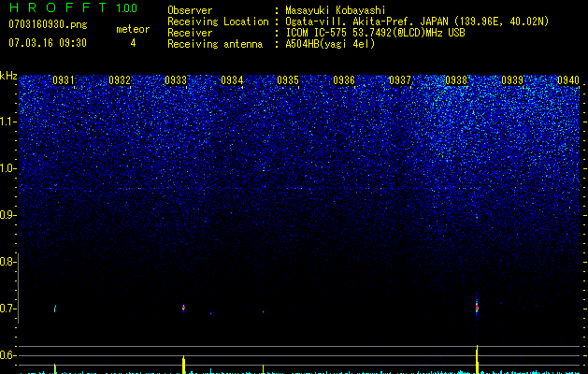Click the HROFFT 1.0.0 title text
588x374 pixels.
click(x=74, y=7)
